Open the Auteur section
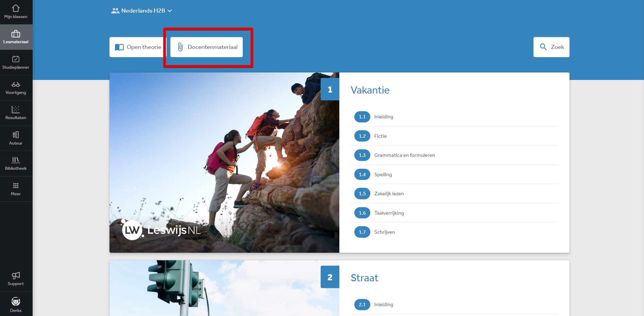 click(x=16, y=138)
